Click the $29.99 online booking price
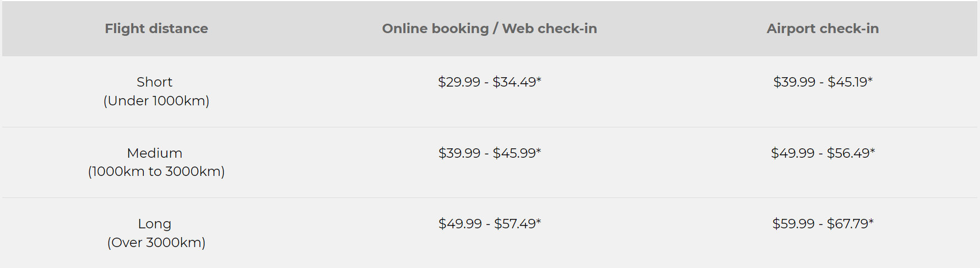The image size is (980, 268). [459, 82]
